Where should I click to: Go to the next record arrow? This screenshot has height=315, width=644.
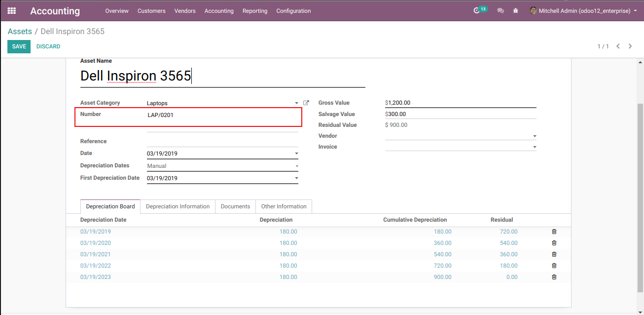coord(630,46)
